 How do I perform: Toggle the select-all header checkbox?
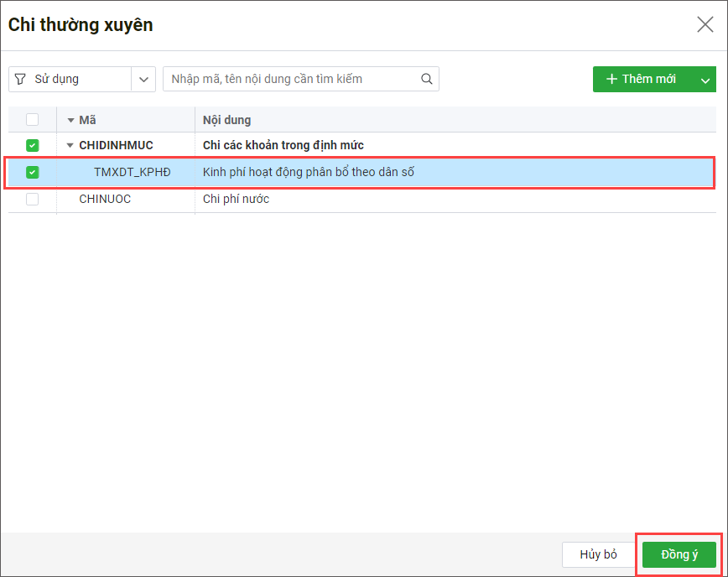(x=32, y=120)
